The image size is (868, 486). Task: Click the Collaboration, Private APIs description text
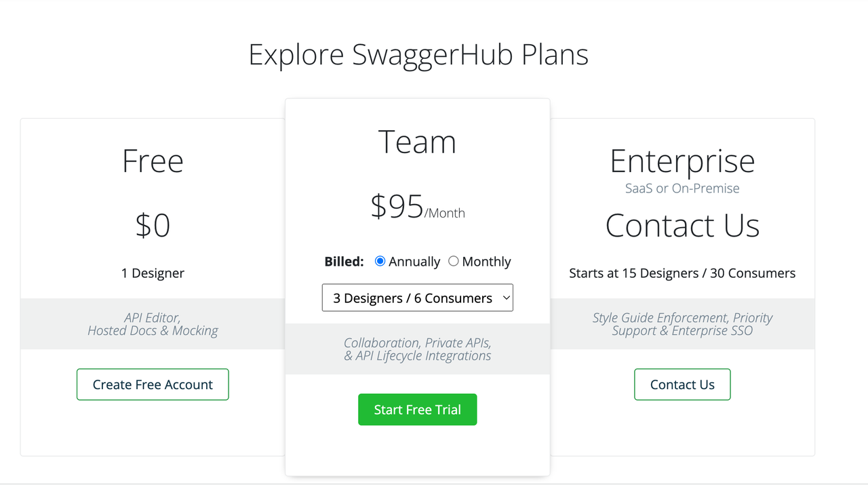(x=417, y=349)
